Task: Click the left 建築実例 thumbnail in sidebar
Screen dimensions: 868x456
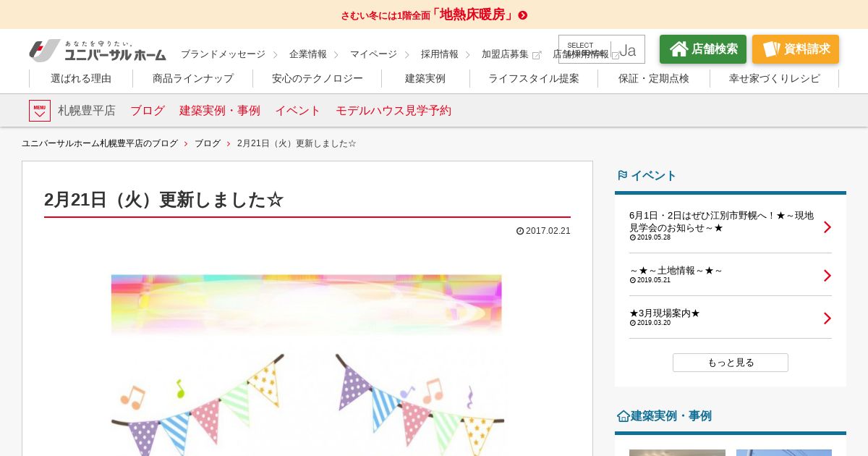Action: 677,452
